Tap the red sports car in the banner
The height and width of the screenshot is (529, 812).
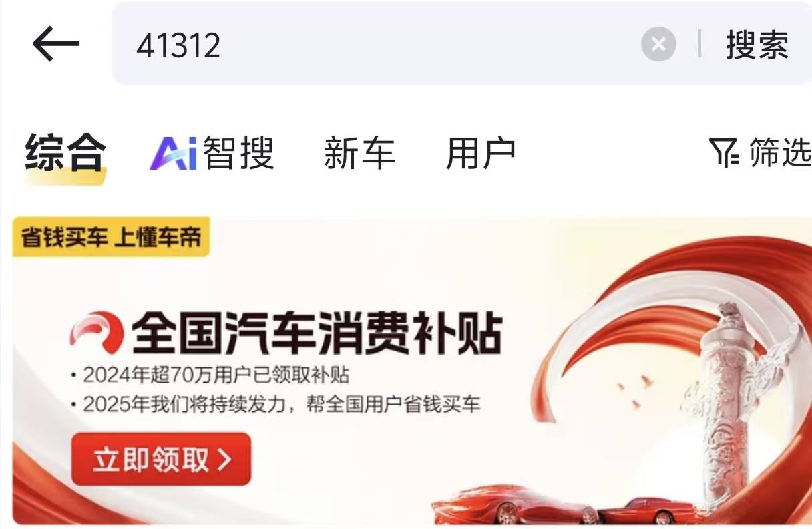516,506
